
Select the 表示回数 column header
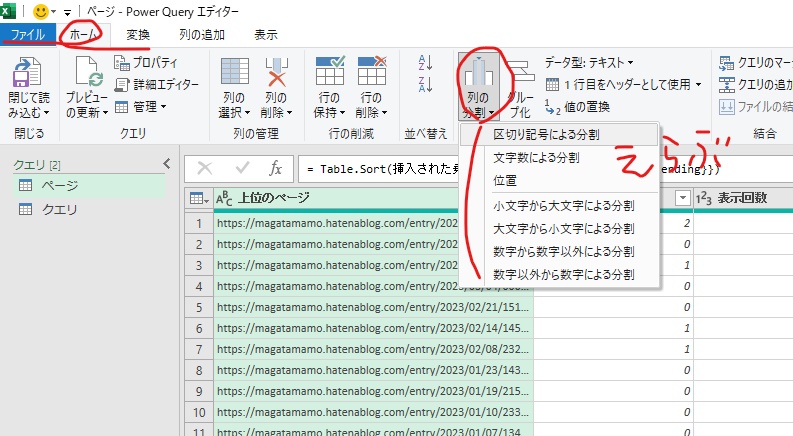[742, 198]
